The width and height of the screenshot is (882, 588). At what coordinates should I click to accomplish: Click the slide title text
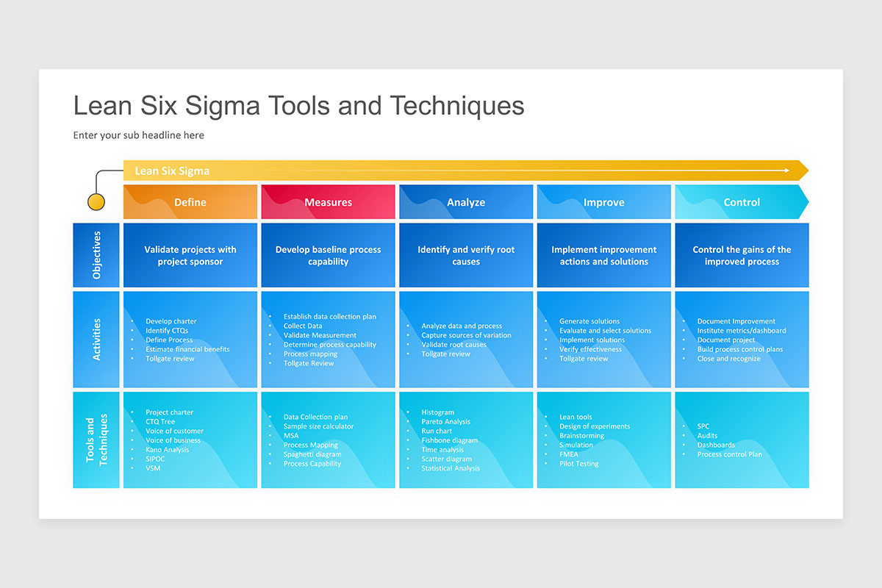coord(298,105)
